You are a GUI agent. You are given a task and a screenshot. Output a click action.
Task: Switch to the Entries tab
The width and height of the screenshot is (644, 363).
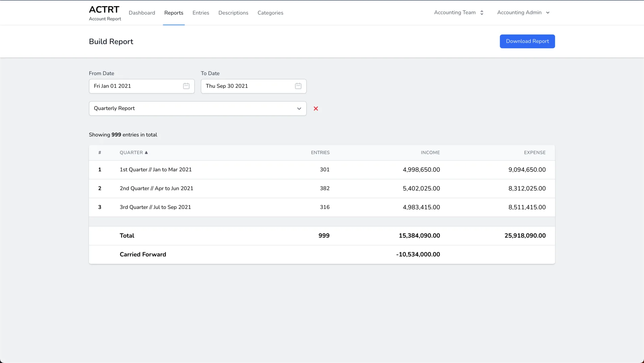point(201,13)
